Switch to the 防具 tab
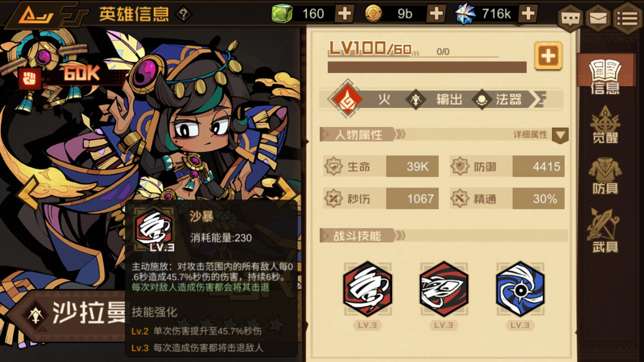Image resolution: width=644 pixels, height=362 pixels. pyautogui.click(x=605, y=176)
